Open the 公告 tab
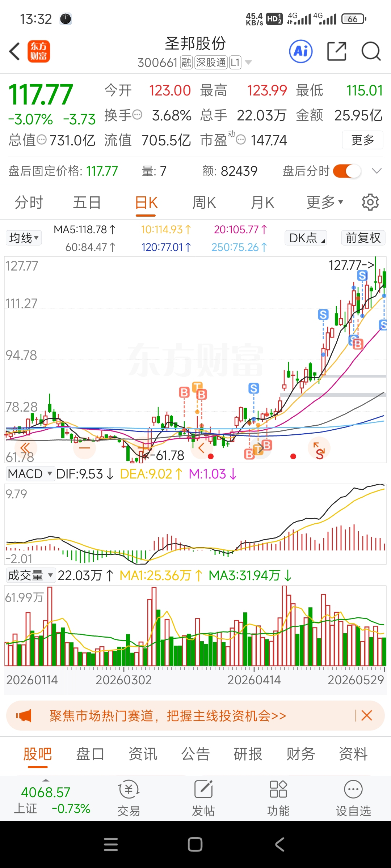This screenshot has width=391, height=868. 195,754
